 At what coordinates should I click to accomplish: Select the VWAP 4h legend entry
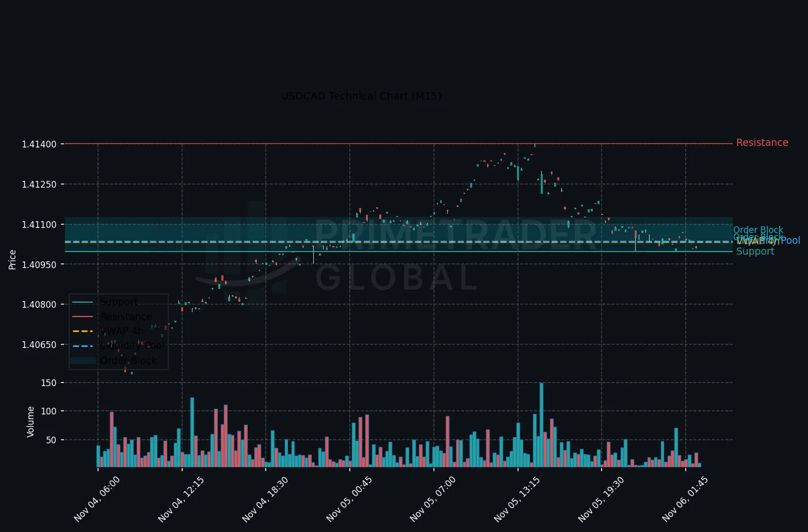[x=122, y=331]
